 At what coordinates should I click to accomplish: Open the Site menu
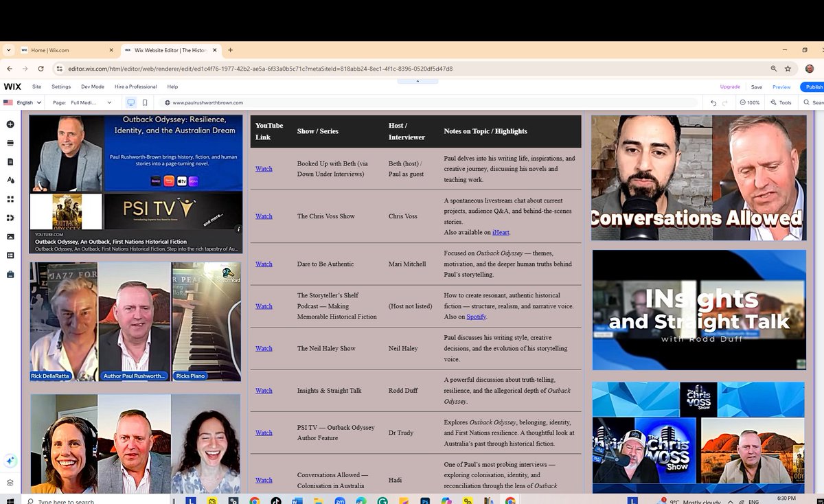tap(36, 87)
